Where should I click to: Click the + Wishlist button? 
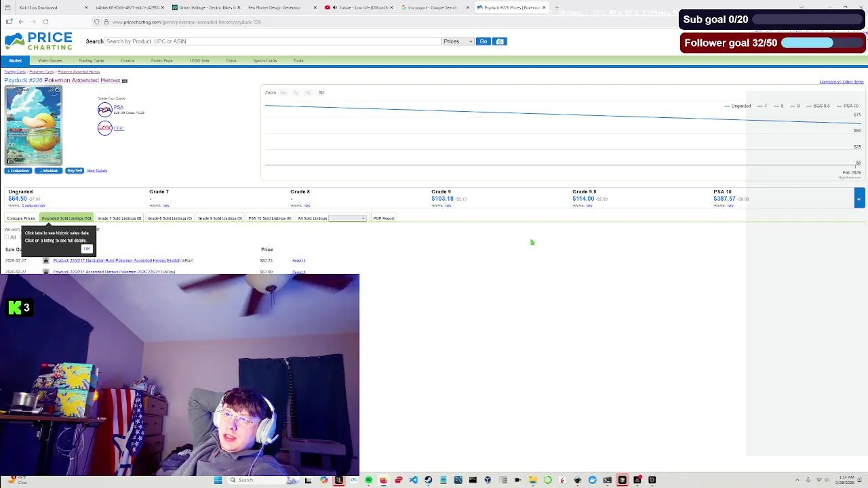coord(48,171)
